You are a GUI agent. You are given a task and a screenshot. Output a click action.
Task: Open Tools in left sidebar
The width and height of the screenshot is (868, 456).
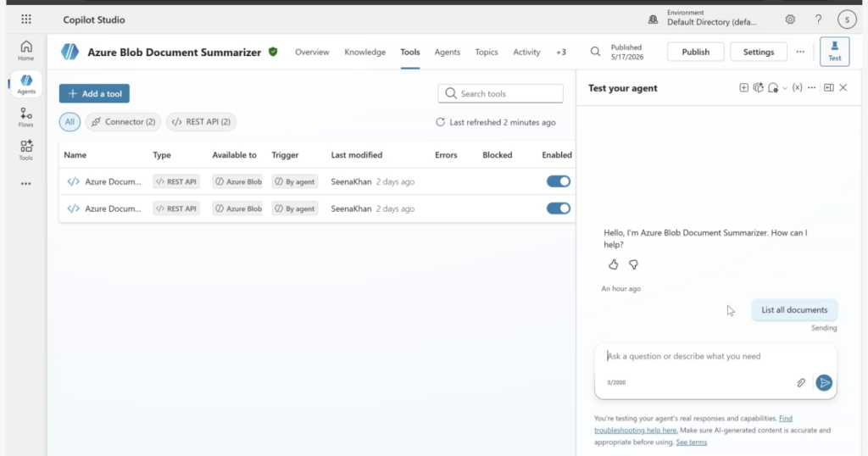point(26,150)
